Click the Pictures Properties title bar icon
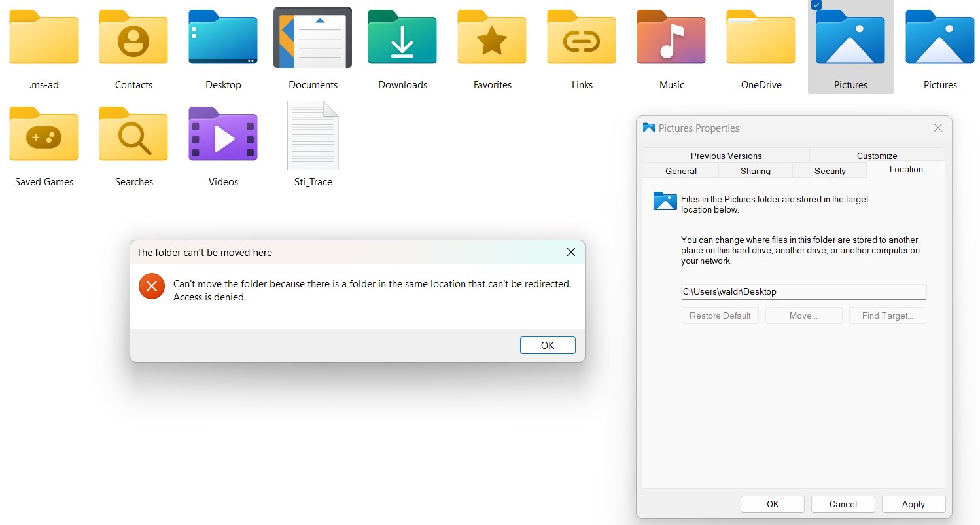Viewport: 980px width, 525px height. pos(649,128)
